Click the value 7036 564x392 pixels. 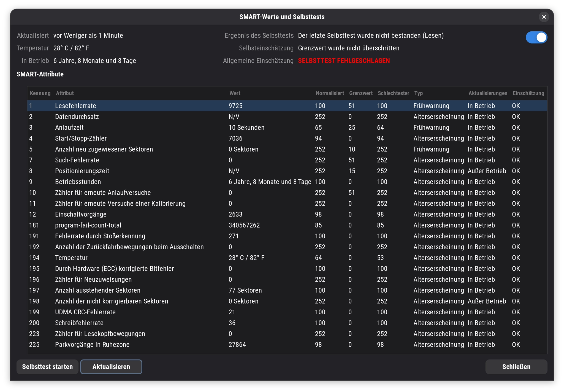coord(235,138)
